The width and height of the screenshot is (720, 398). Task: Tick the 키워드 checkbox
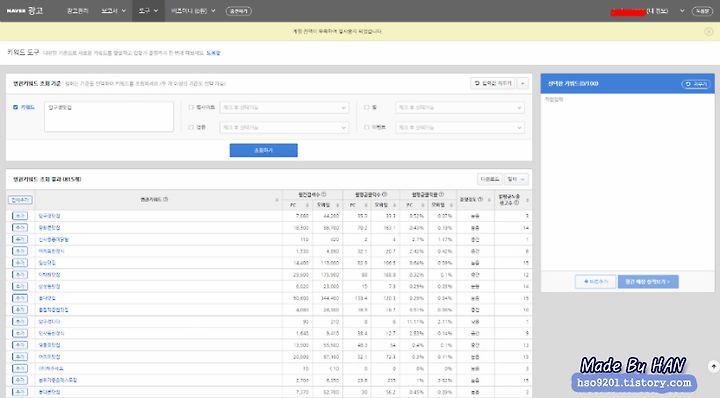(16, 107)
